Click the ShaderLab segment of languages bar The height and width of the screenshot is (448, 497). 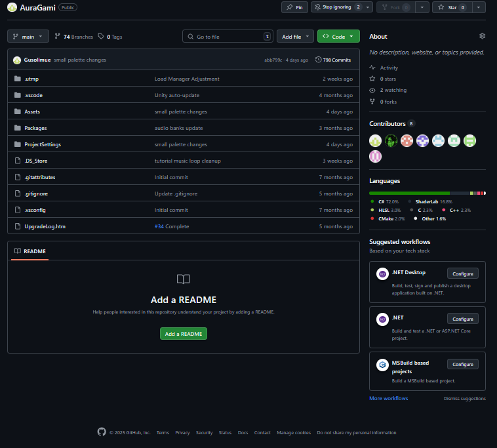pyautogui.click(x=460, y=193)
